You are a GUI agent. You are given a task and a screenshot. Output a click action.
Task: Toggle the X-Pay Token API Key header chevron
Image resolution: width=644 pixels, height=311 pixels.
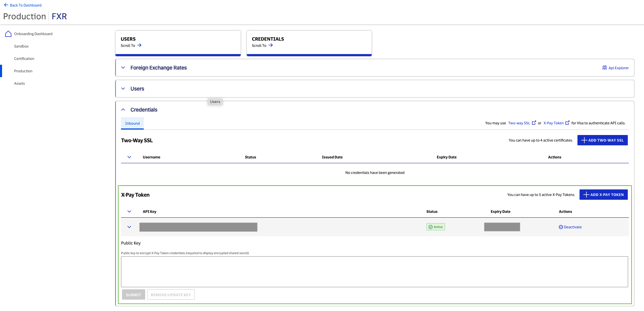click(129, 211)
